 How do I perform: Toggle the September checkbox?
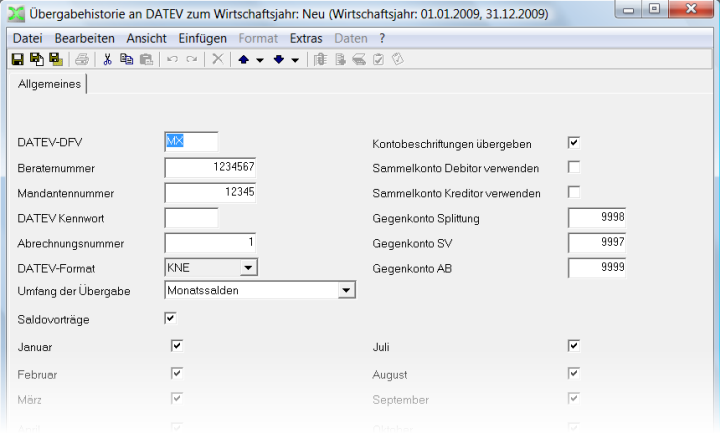point(574,398)
